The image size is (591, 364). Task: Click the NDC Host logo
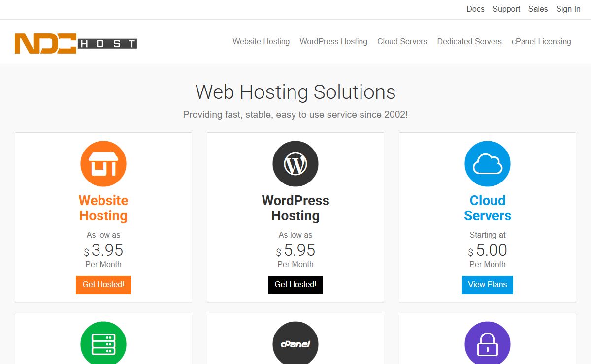click(76, 43)
